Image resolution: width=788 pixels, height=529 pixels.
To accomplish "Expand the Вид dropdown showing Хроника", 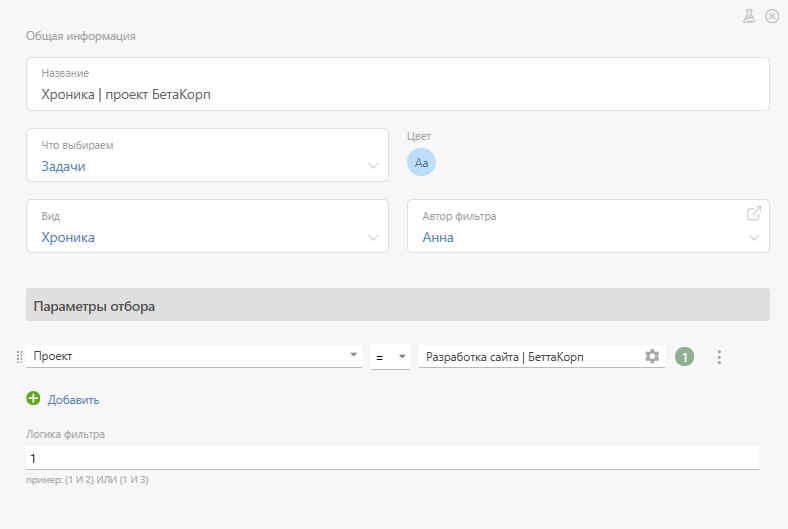I will coord(208,226).
